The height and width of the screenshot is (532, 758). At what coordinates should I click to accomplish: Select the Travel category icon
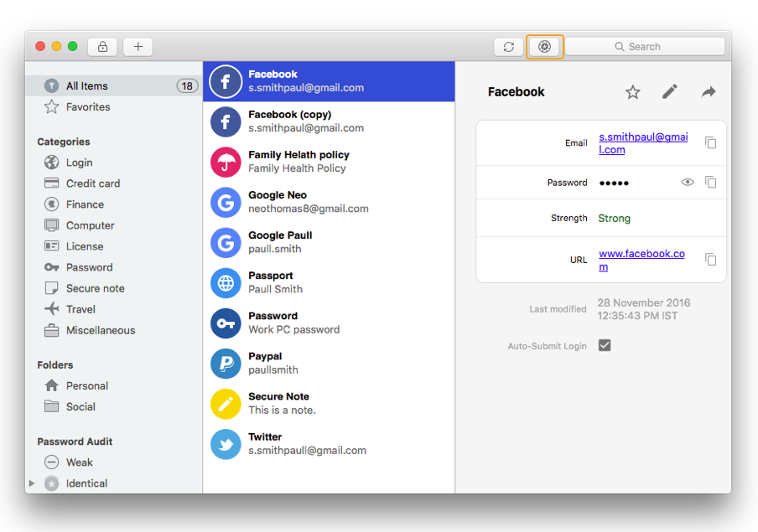click(52, 308)
